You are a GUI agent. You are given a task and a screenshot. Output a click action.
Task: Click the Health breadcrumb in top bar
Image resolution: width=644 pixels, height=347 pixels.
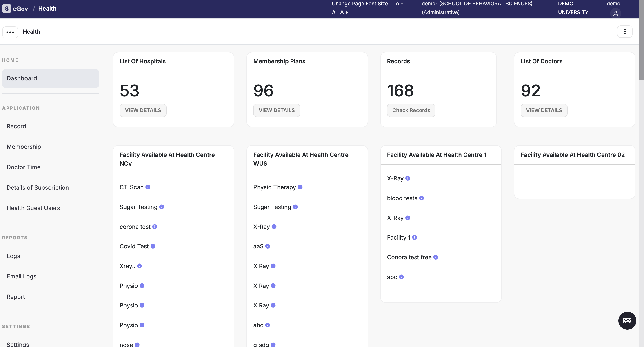click(x=47, y=9)
